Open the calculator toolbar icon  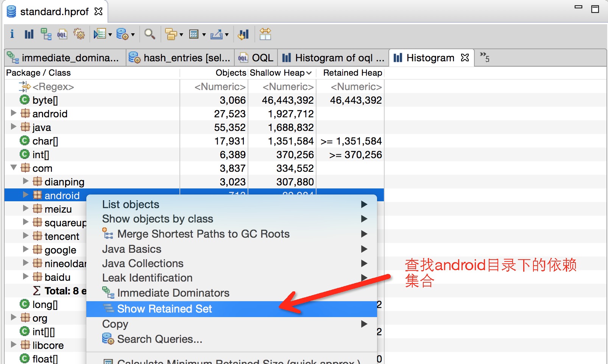point(194,34)
